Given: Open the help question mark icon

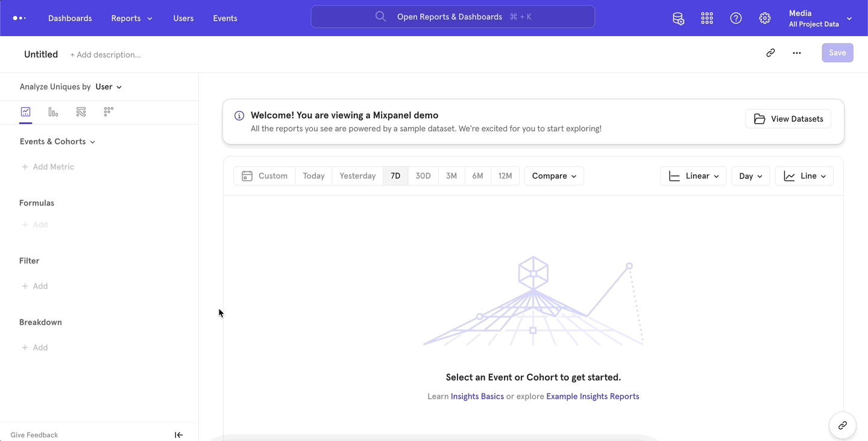Looking at the screenshot, I should tap(735, 18).
